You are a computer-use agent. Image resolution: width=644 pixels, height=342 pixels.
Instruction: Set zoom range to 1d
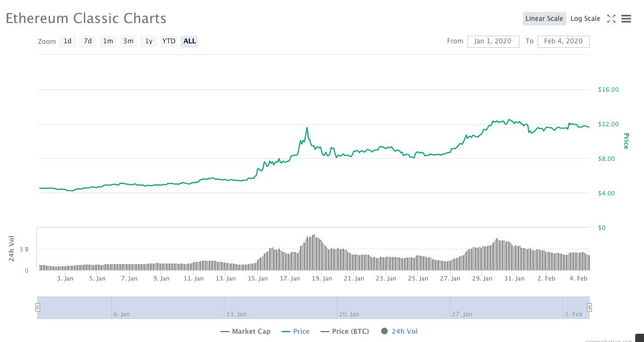[67, 41]
